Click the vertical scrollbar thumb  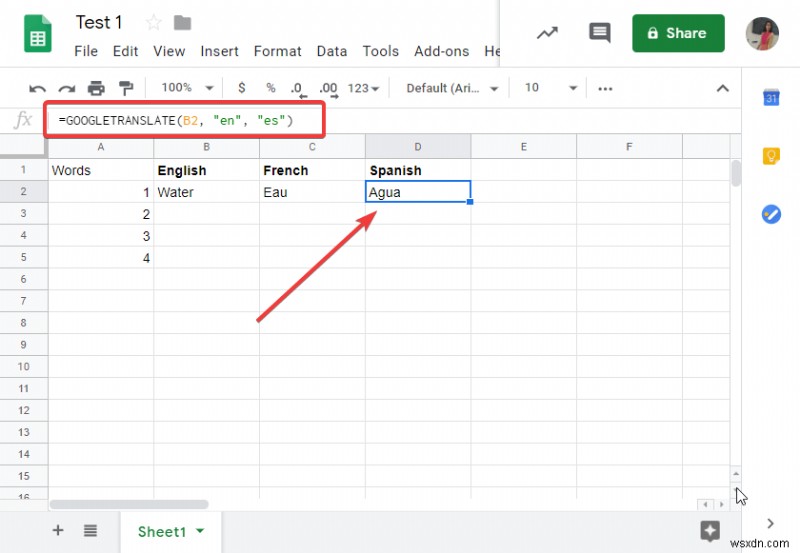[x=735, y=173]
